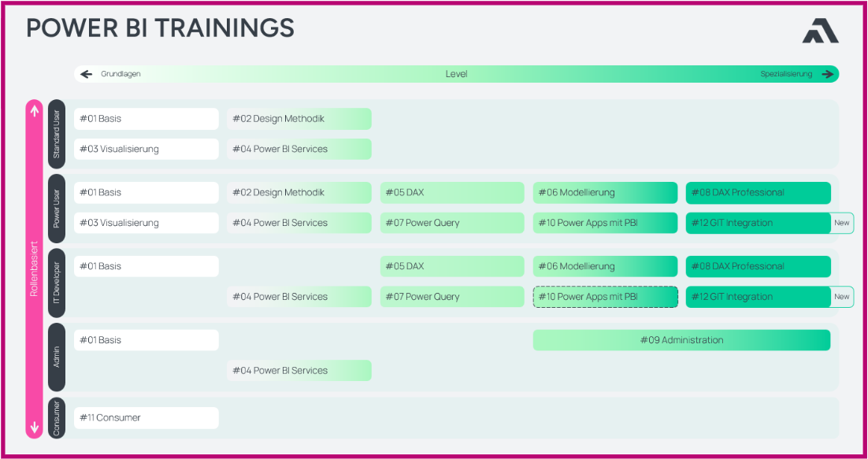Open #07 Power Query in Power User row
This screenshot has width=868, height=459.
pyautogui.click(x=451, y=223)
